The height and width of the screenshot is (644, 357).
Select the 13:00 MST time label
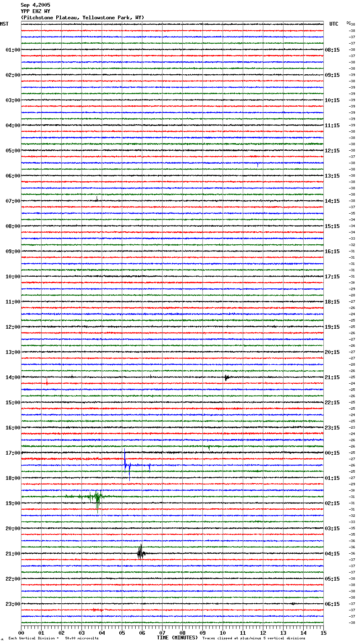pyautogui.click(x=13, y=352)
